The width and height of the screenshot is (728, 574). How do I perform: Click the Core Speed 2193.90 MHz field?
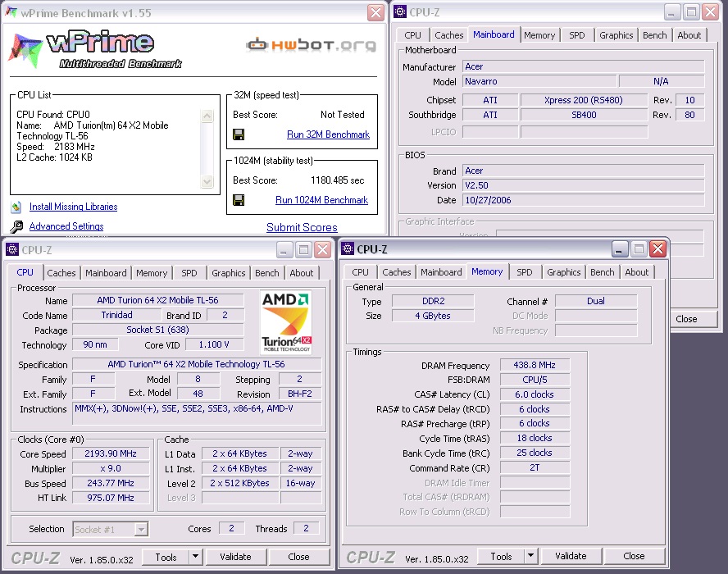pyautogui.click(x=111, y=453)
